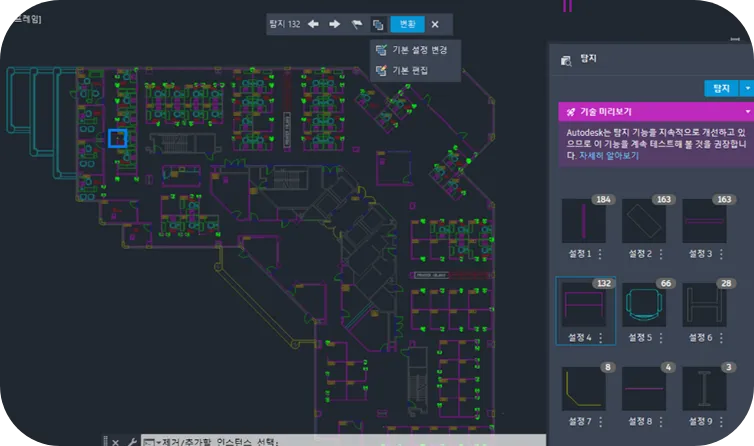
Task: Select the 설정 3 thumbnail
Action: click(704, 221)
